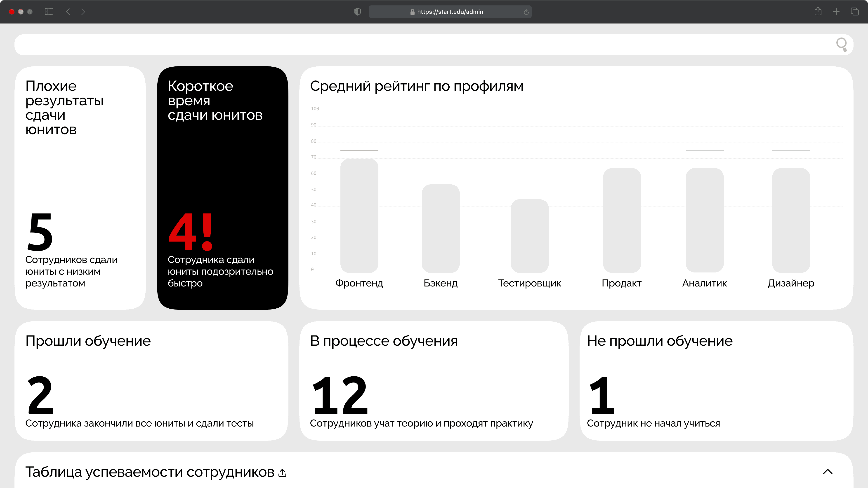
Task: Toggle the browser sidebar icon
Action: pos(49,12)
